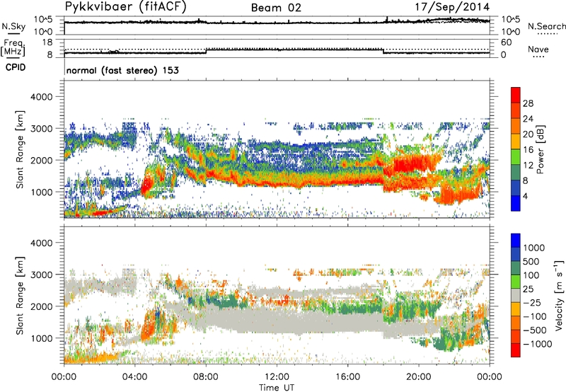Click the date '17/Sep/2014'
The image size is (566, 392).
click(452, 6)
